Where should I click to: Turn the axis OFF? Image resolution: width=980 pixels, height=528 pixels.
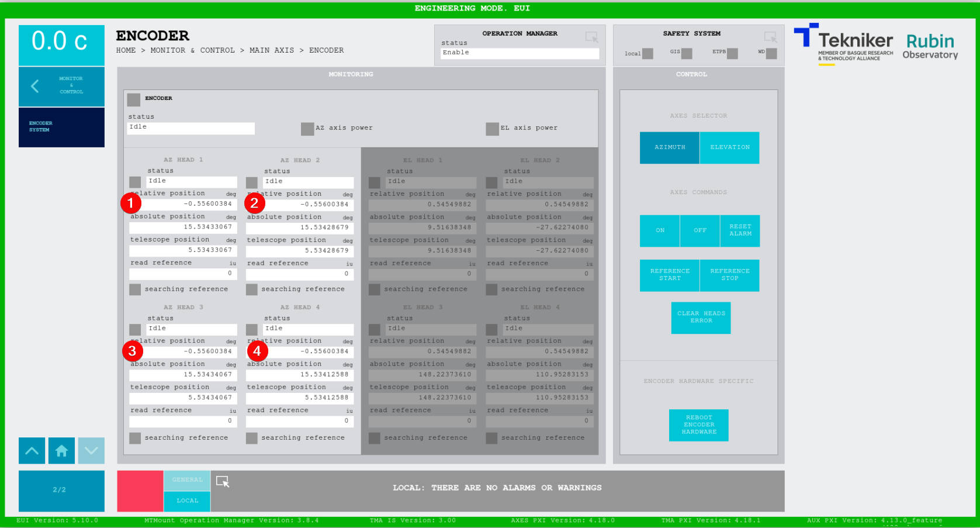[x=700, y=230]
